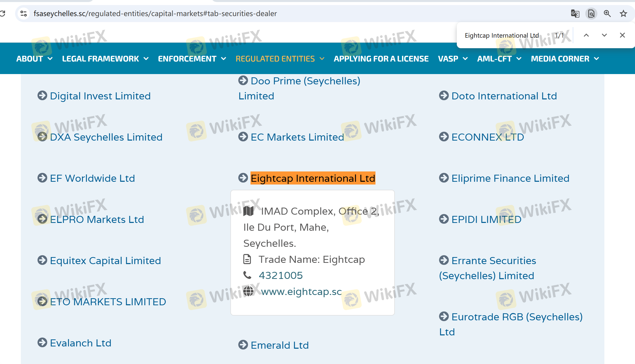
Task: Bookmark this page with the star icon
Action: (x=623, y=13)
